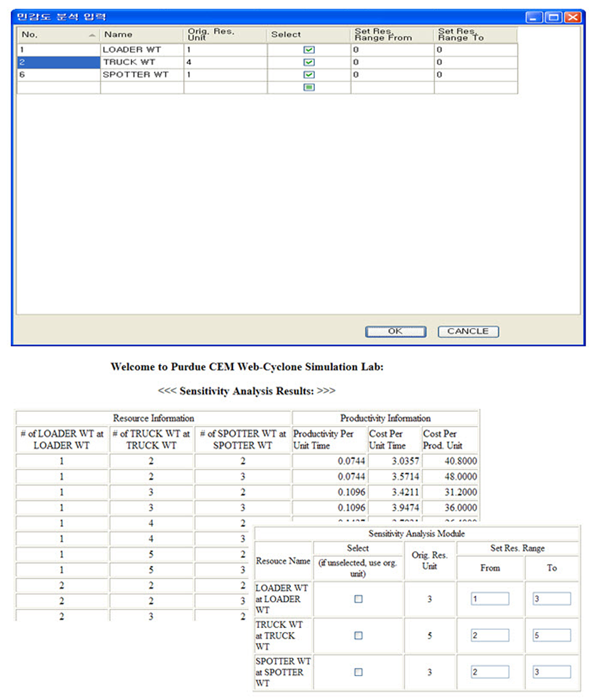The width and height of the screenshot is (595, 700).
Task: Uncheck the TRUCK WT select checkbox
Action: [x=309, y=63]
